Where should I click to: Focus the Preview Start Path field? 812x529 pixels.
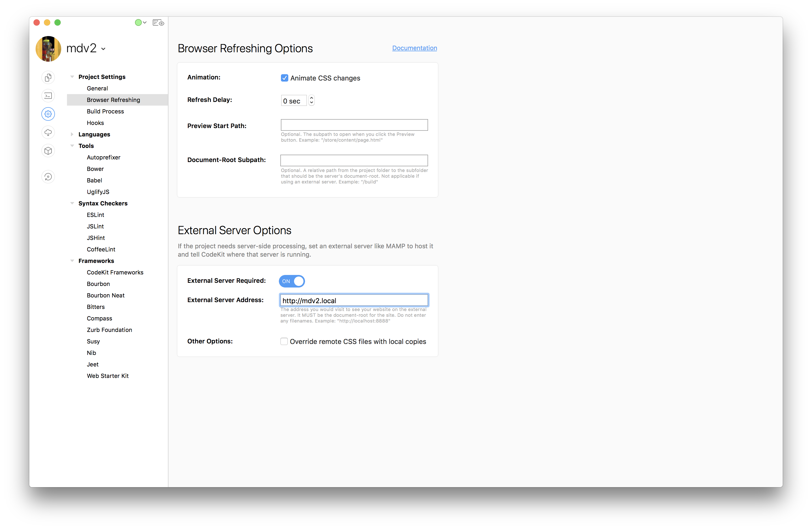coord(354,125)
